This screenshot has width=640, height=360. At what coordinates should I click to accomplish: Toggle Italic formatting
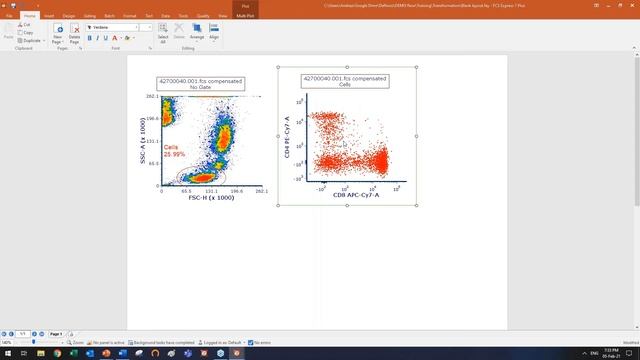(98, 38)
